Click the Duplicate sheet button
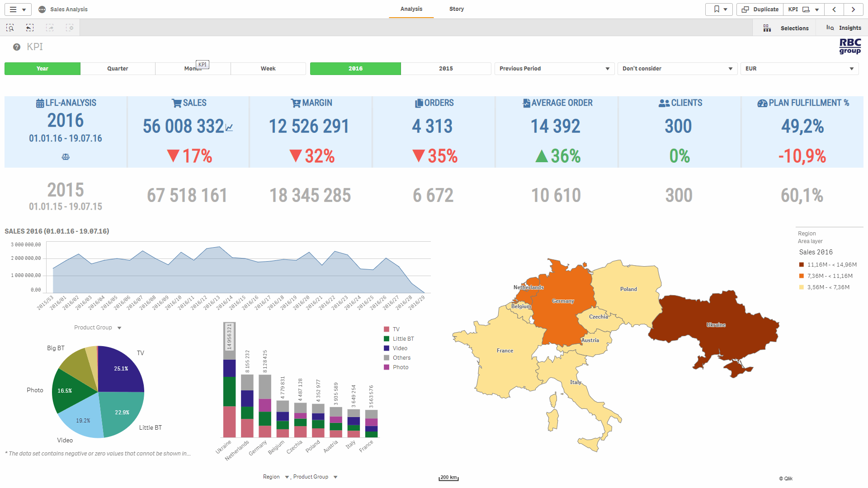The image size is (868, 488). (x=760, y=9)
